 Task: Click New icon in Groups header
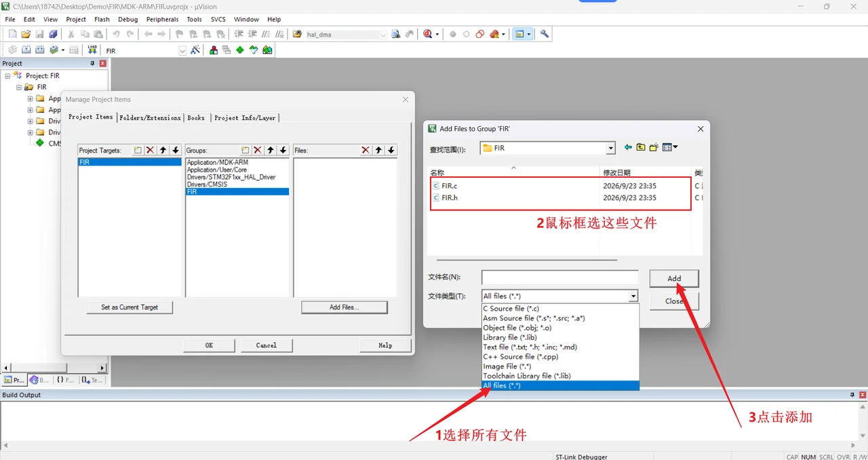[x=245, y=150]
